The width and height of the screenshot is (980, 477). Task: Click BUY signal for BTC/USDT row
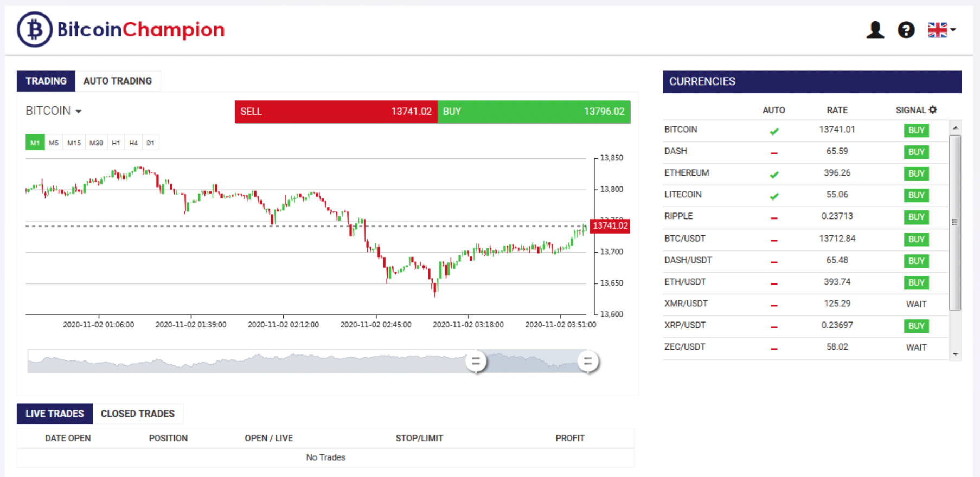tap(917, 239)
